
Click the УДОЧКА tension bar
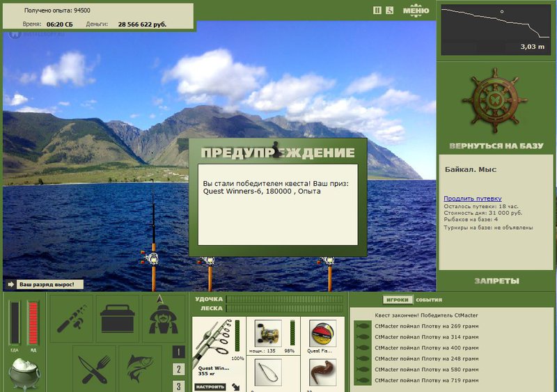tap(285, 299)
